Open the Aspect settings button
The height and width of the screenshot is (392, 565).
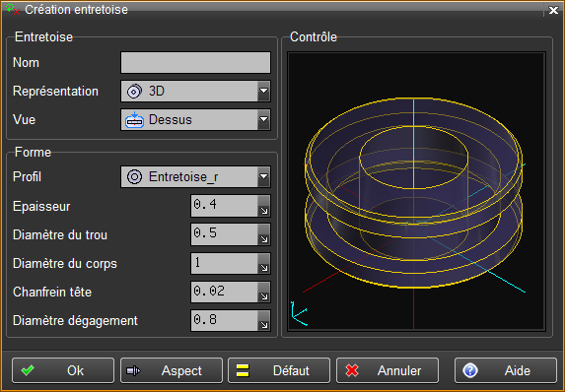172,370
